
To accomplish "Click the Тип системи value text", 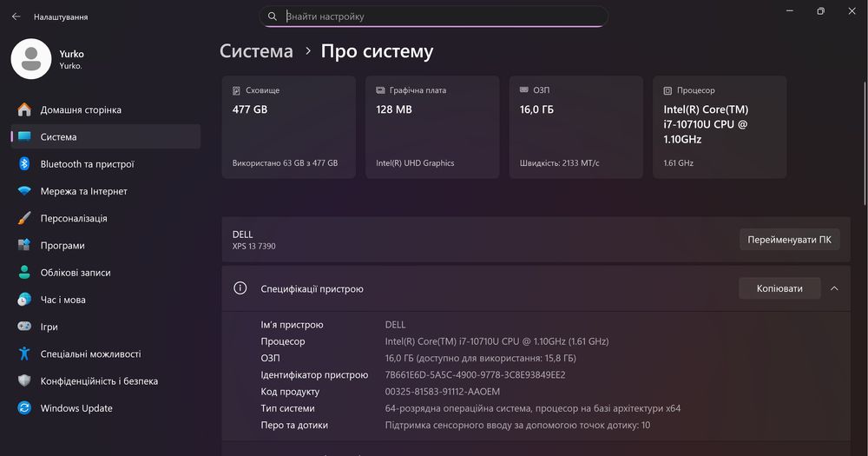I will 533,408.
